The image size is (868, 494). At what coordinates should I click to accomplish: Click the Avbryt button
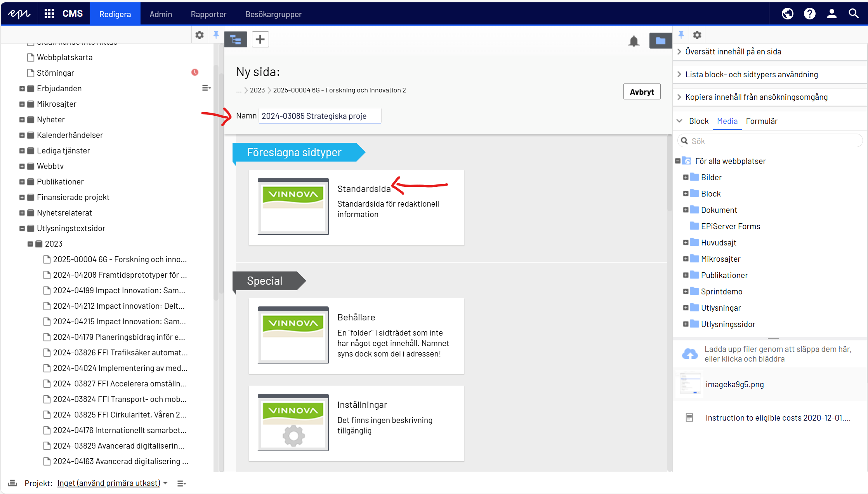click(641, 92)
